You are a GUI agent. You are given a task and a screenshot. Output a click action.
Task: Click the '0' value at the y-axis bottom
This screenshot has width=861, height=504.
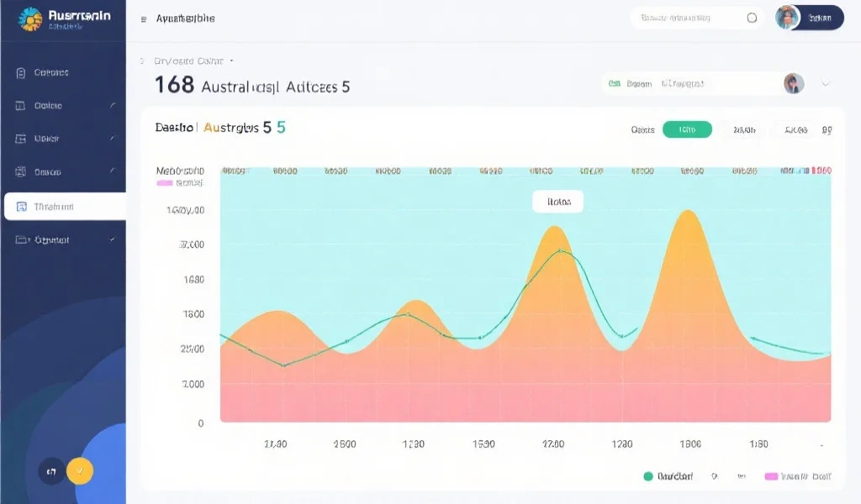(200, 423)
